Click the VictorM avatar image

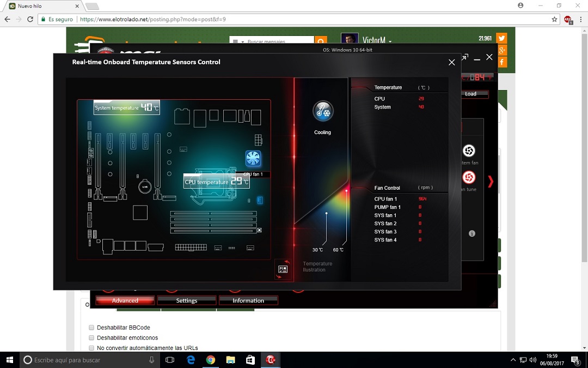(350, 39)
